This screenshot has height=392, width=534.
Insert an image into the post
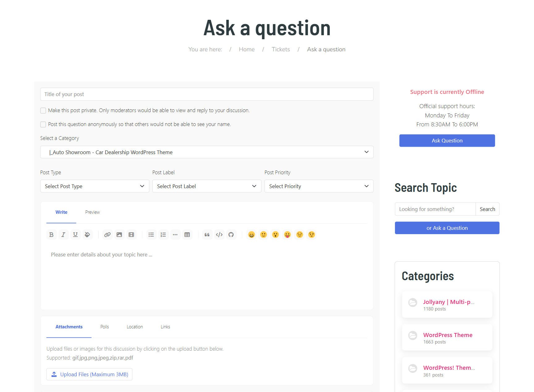119,235
